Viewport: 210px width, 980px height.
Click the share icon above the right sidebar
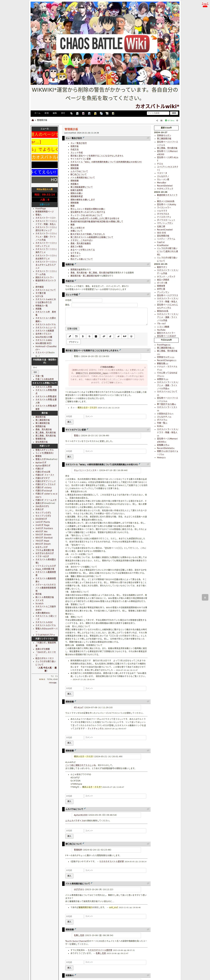157,120
